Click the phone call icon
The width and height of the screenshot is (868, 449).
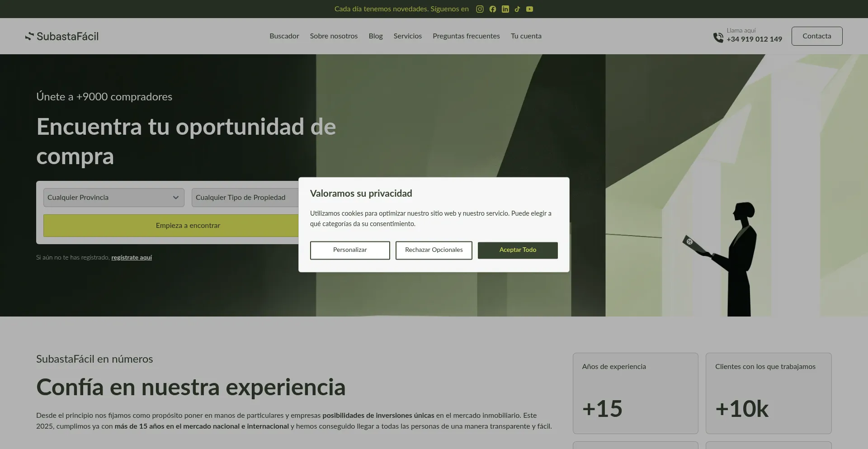tap(718, 37)
